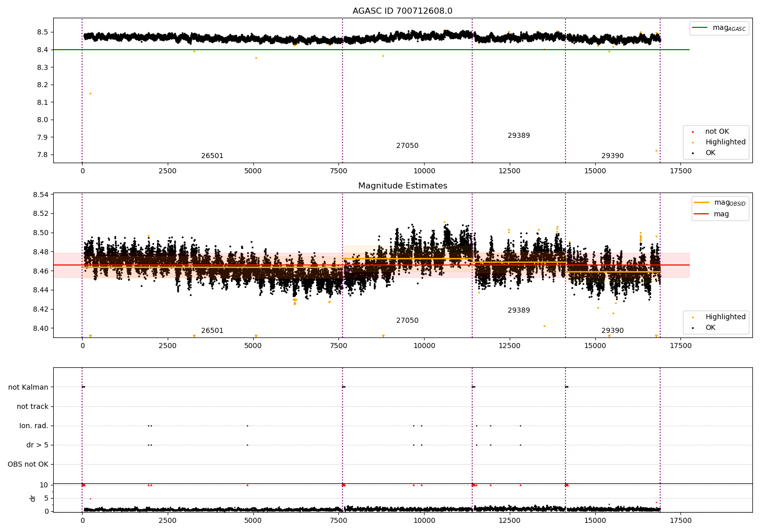This screenshot has height=532, width=760.
Task: Click obsid label 26501 in top plot
Action: coord(212,156)
